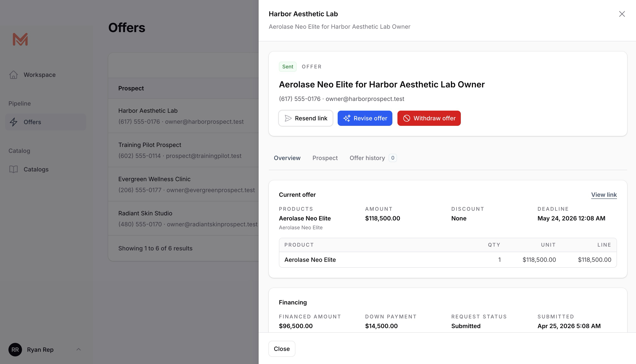Viewport: 636px width, 364px height.
Task: Click the Offers lightning bolt icon
Action: pos(14,122)
